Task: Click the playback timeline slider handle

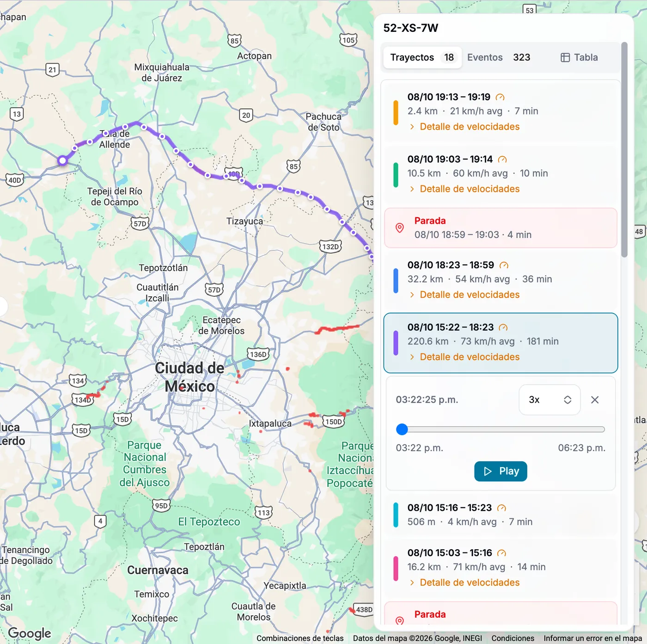Action: point(402,429)
